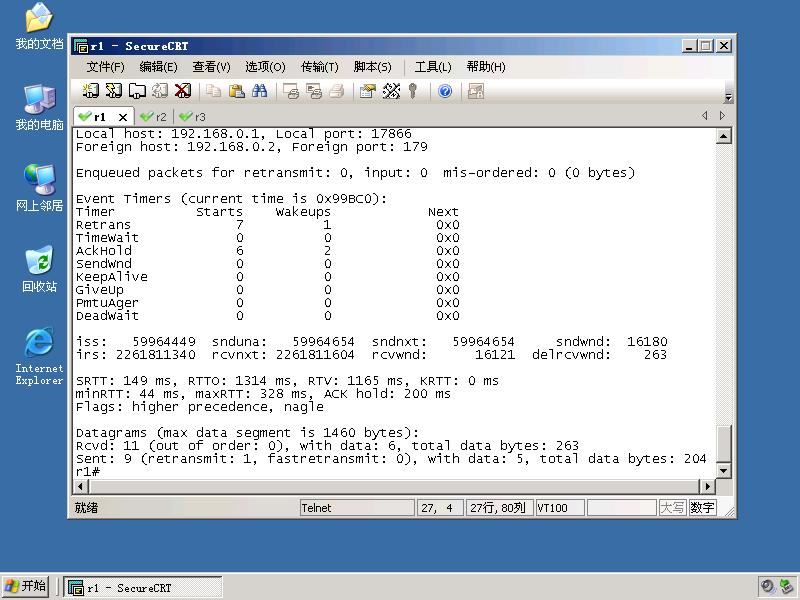Close the r1 tab with its X
The width and height of the screenshot is (800, 600).
click(123, 117)
